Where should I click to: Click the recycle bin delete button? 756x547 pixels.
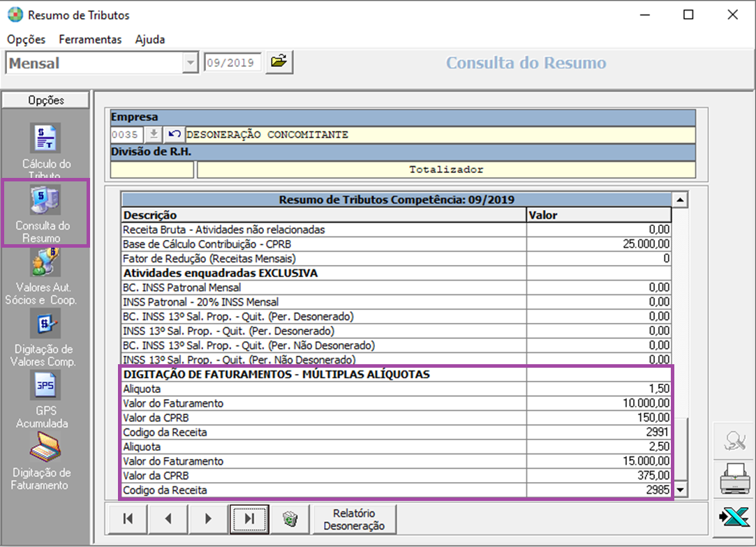point(290,518)
